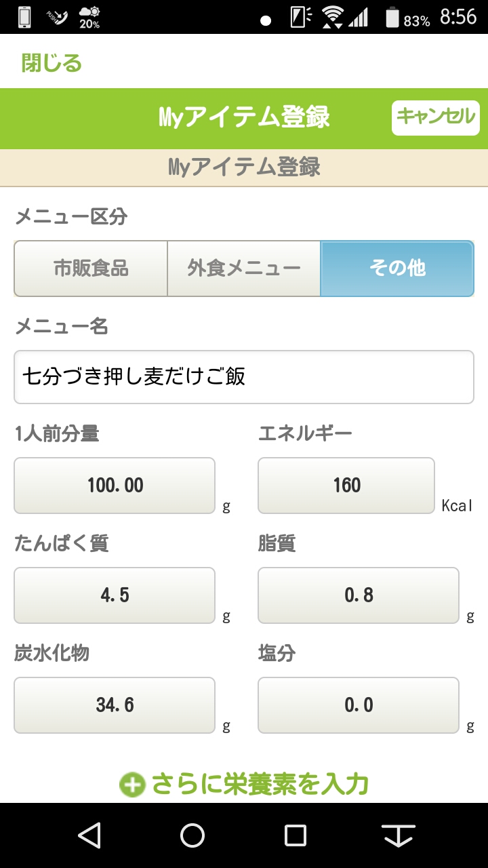Select その他 menu category
The width and height of the screenshot is (488, 868).
(397, 269)
